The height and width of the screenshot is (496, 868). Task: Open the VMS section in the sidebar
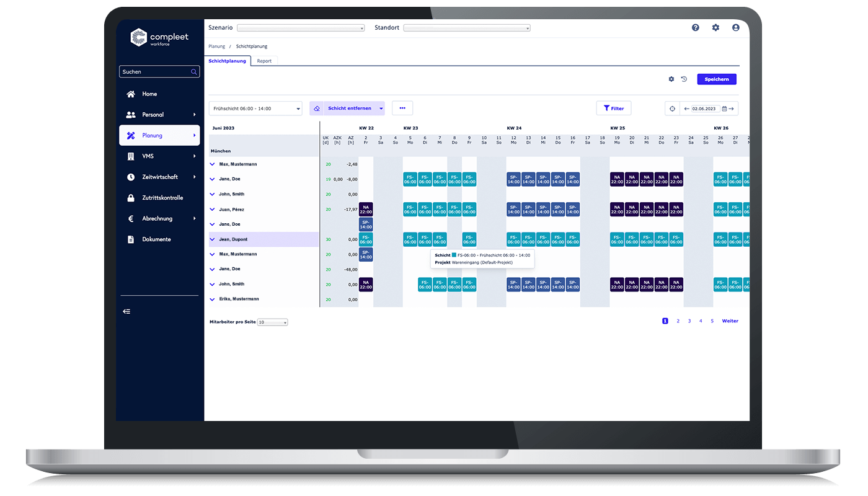pyautogui.click(x=149, y=156)
